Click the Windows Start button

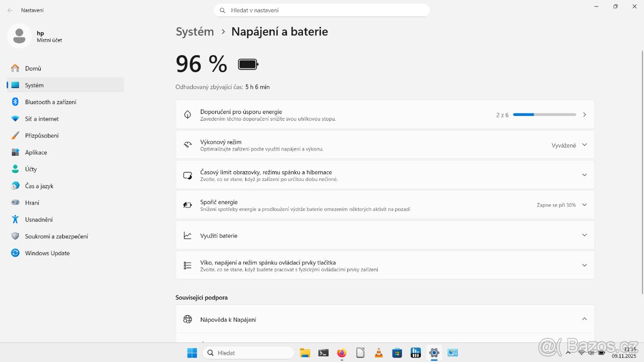coord(192,353)
